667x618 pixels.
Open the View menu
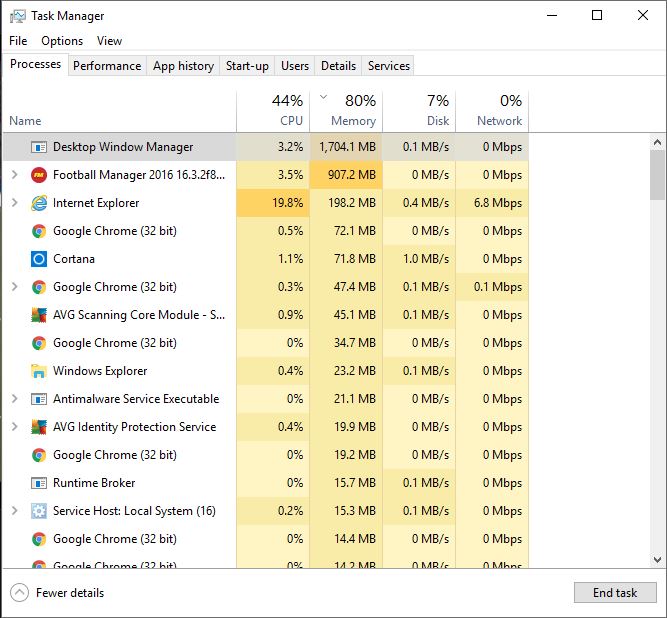click(x=109, y=41)
